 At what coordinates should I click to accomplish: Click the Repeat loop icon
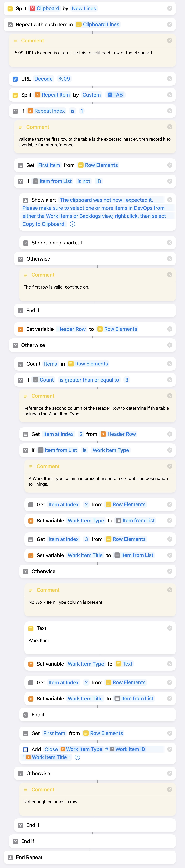tap(10, 25)
